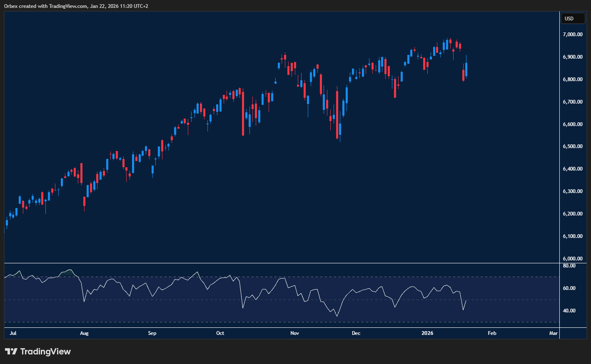Select the Dec label on the time axis
This screenshot has width=591, height=364.
click(x=356, y=333)
